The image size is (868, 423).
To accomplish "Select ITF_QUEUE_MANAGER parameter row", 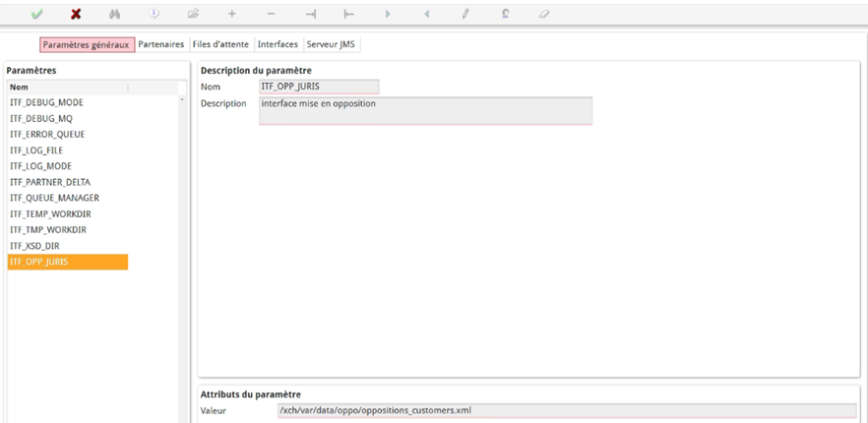I will pyautogui.click(x=54, y=198).
